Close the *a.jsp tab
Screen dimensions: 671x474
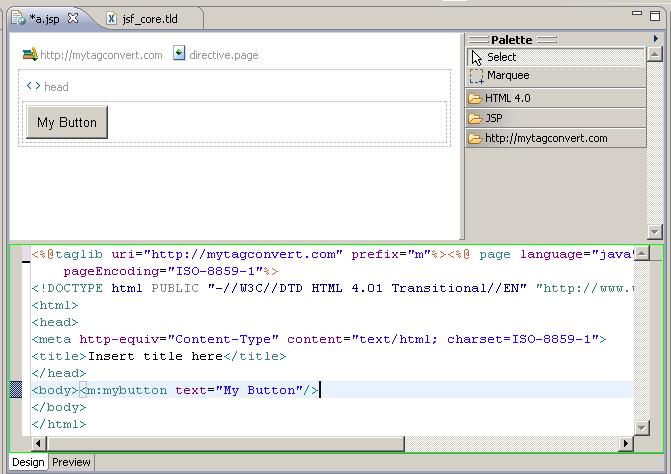[x=73, y=18]
